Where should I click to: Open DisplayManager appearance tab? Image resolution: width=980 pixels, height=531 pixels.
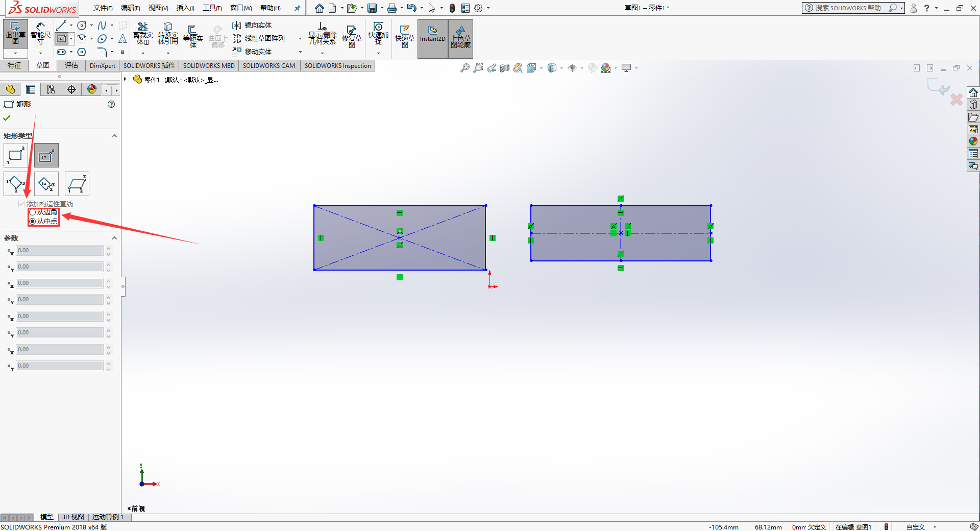(x=92, y=90)
